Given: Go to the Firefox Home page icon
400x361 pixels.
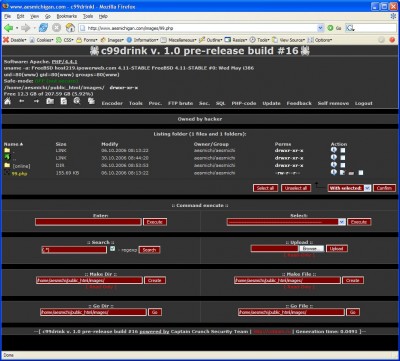Looking at the screenshot, I should tap(70, 28).
